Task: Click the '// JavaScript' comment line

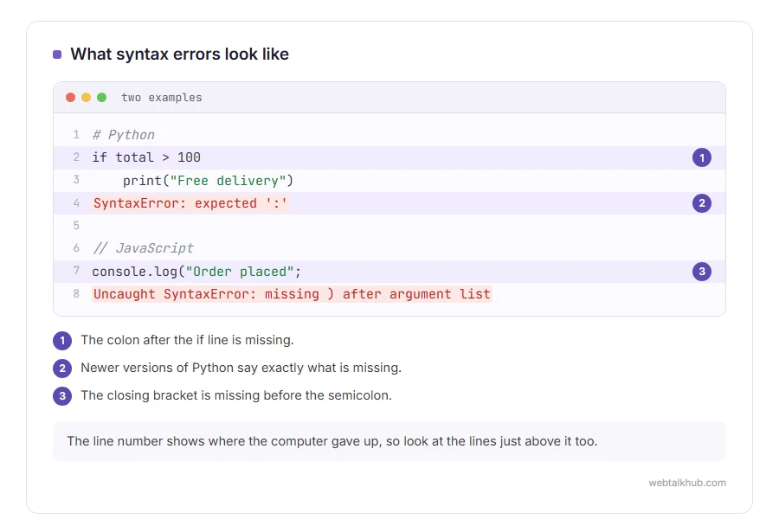Action: (x=143, y=248)
